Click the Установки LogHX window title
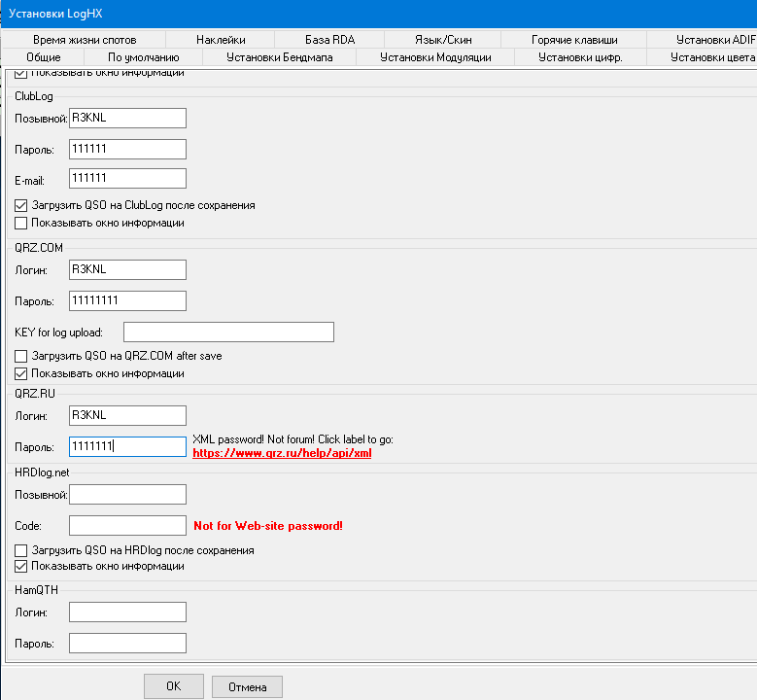The width and height of the screenshot is (757, 700). pyautogui.click(x=55, y=14)
